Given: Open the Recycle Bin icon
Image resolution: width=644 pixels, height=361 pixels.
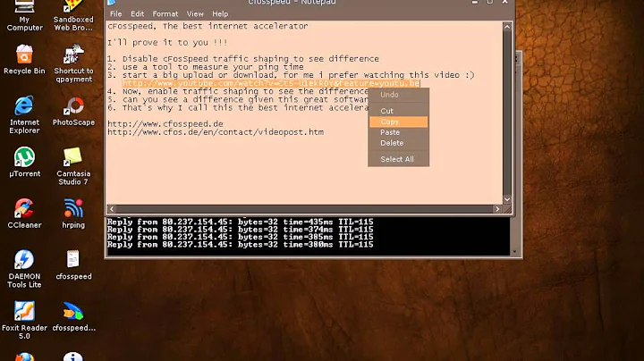Looking at the screenshot, I should (x=24, y=60).
